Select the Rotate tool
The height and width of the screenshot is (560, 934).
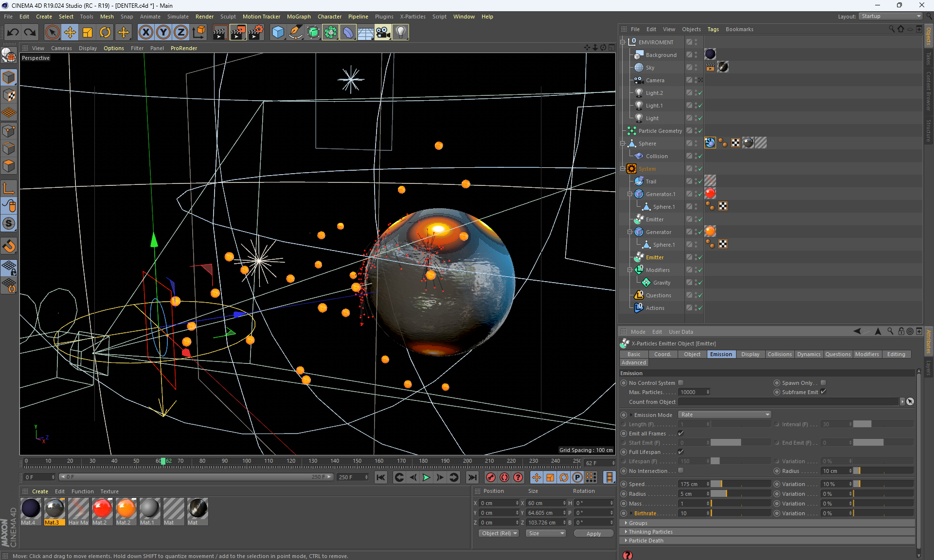pos(105,33)
